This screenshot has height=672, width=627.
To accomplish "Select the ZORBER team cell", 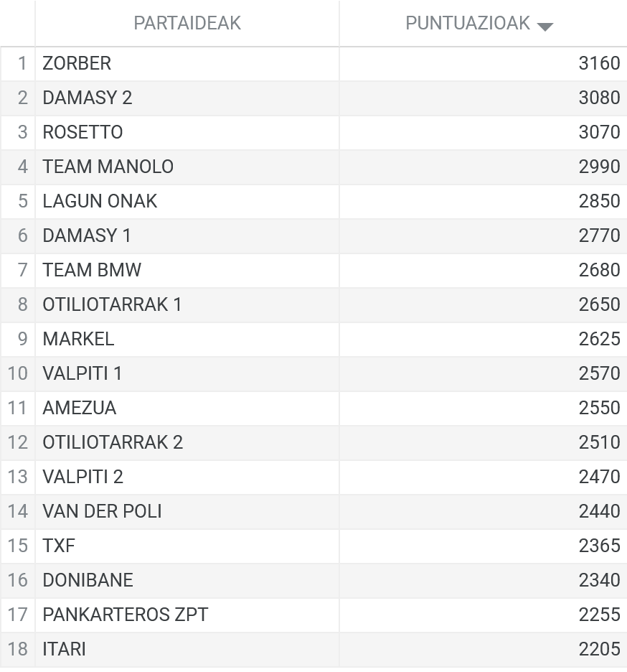I will click(x=187, y=63).
